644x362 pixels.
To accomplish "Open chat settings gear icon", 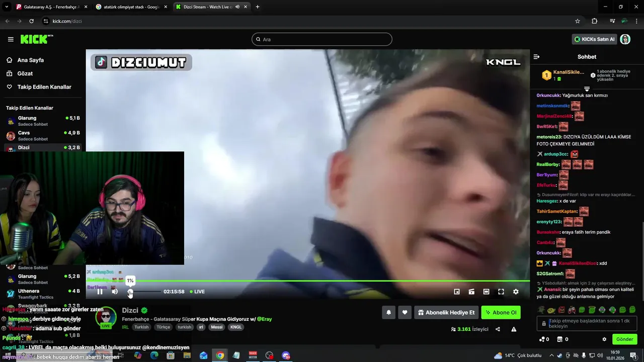I will 604,339.
